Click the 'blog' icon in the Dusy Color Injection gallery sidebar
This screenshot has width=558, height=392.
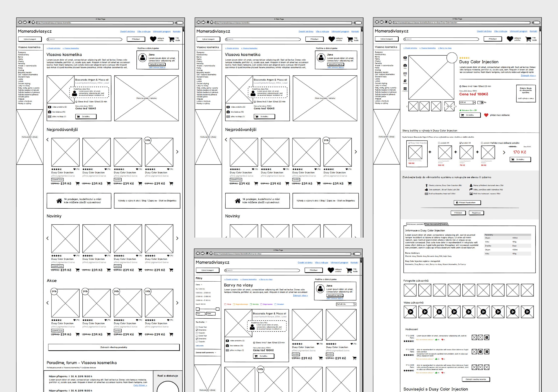[405, 73]
